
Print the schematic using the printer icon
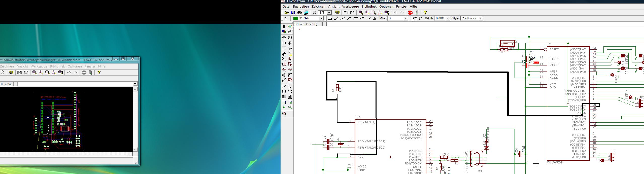299,13
